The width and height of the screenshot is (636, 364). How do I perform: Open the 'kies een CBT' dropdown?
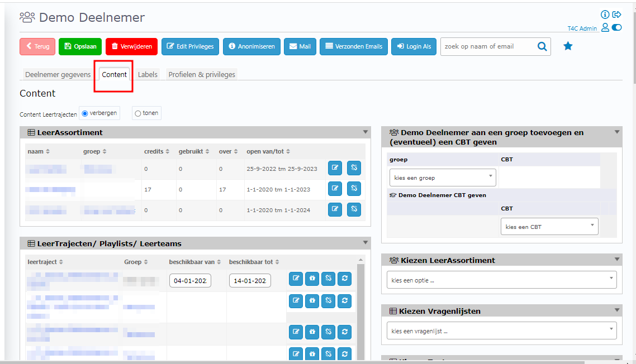tap(549, 227)
